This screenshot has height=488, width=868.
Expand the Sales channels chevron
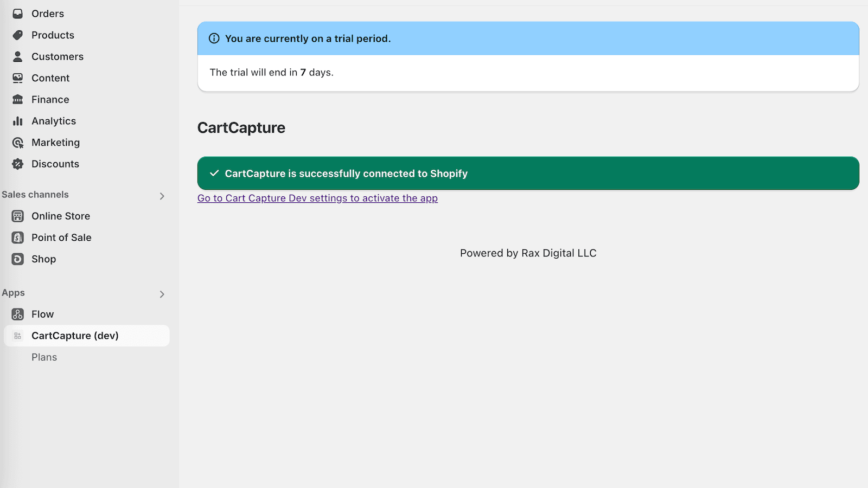[x=162, y=196]
